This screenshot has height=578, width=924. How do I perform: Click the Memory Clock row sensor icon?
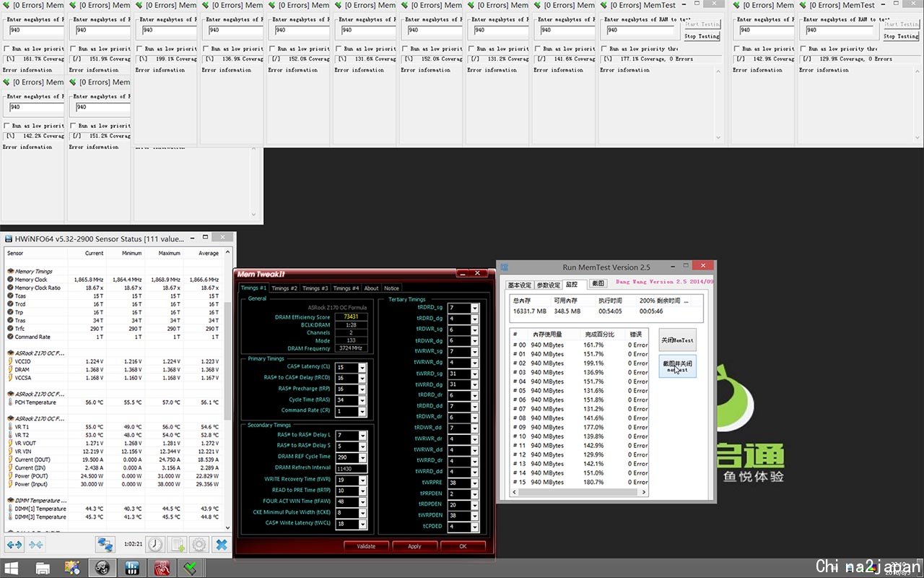10,280
